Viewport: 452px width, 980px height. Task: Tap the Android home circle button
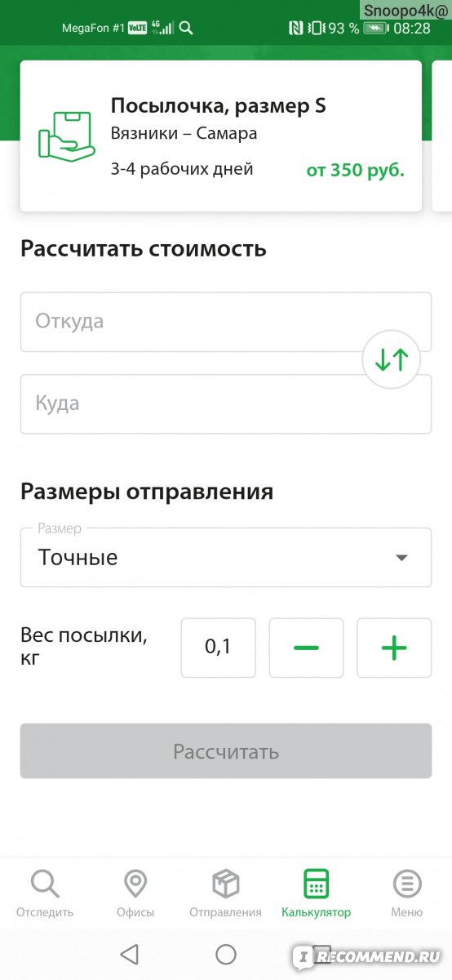point(226,954)
